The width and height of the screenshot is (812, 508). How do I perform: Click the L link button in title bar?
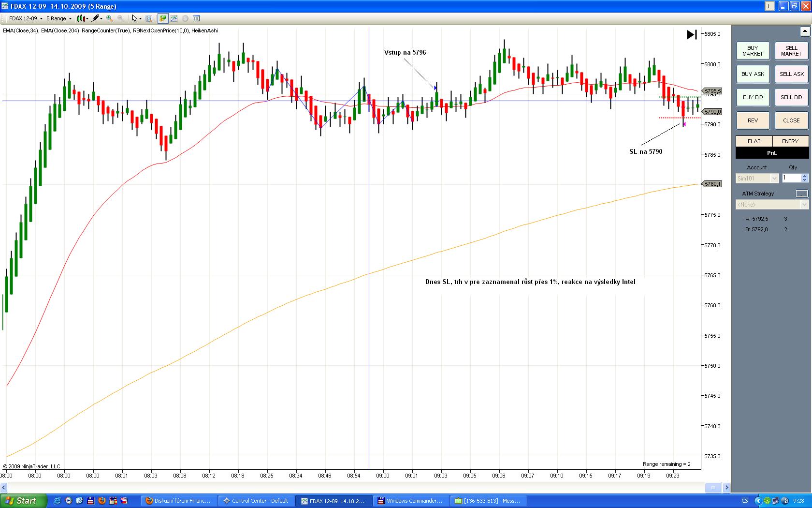coord(769,6)
